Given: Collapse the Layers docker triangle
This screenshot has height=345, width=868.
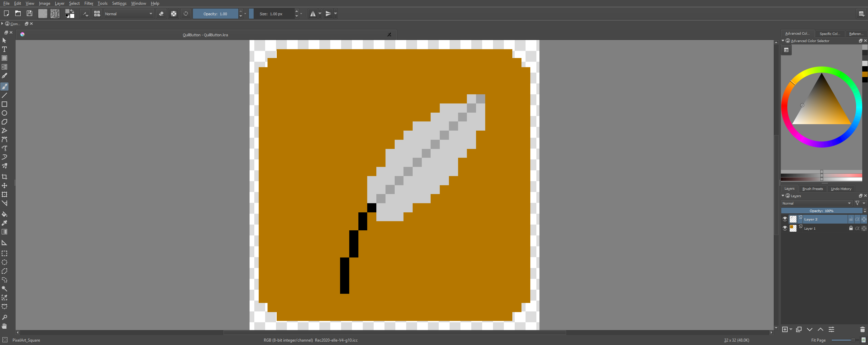Looking at the screenshot, I should click(783, 196).
